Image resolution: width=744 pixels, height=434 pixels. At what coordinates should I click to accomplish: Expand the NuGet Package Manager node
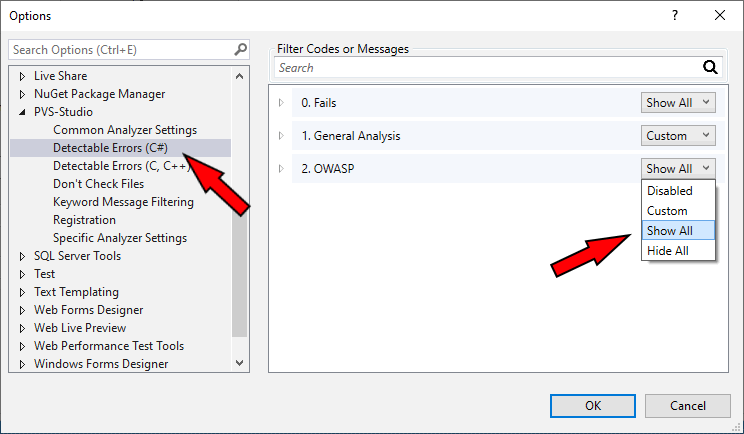click(x=23, y=94)
